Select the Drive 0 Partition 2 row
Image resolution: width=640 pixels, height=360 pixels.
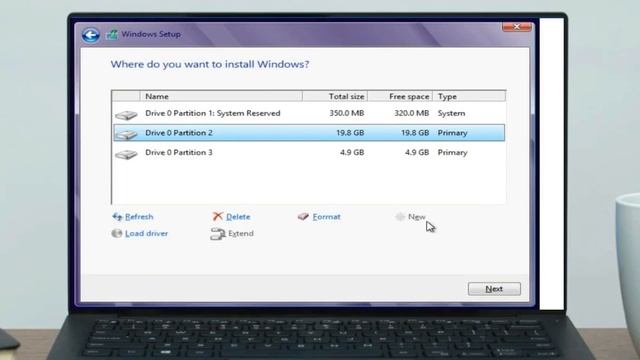click(x=309, y=133)
